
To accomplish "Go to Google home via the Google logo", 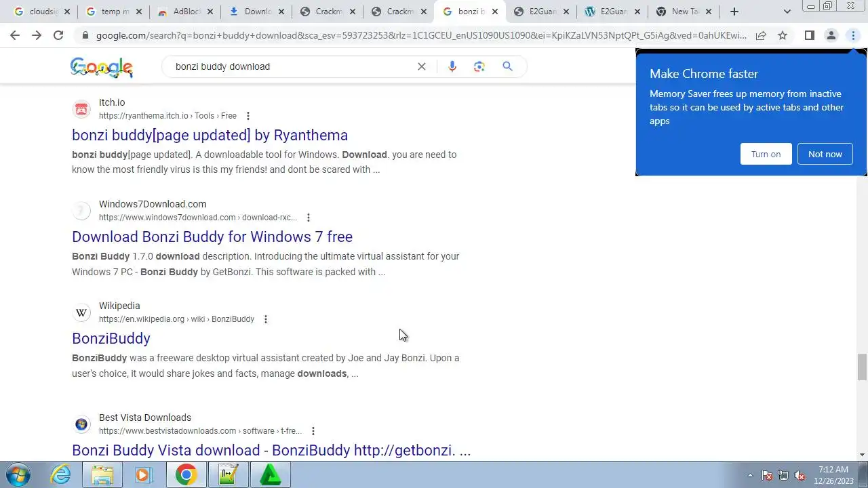I will click(x=102, y=67).
